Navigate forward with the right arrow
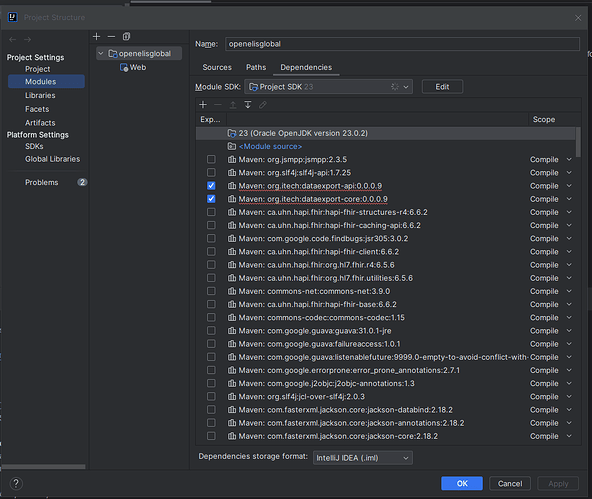 [x=28, y=40]
